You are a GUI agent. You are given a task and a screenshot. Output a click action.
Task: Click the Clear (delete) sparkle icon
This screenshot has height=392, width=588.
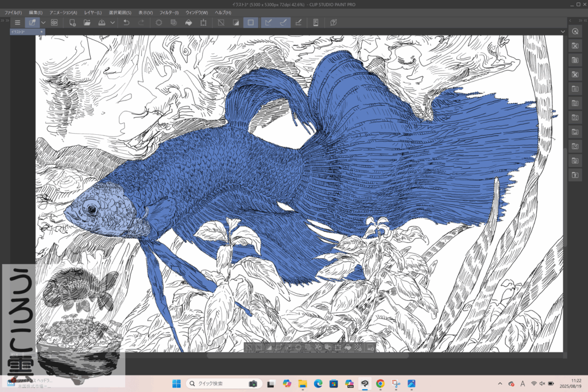pyautogui.click(x=159, y=22)
